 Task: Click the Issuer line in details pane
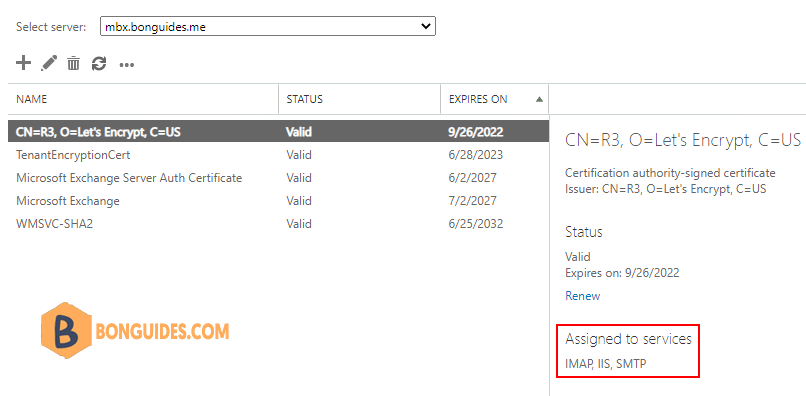coord(666,189)
